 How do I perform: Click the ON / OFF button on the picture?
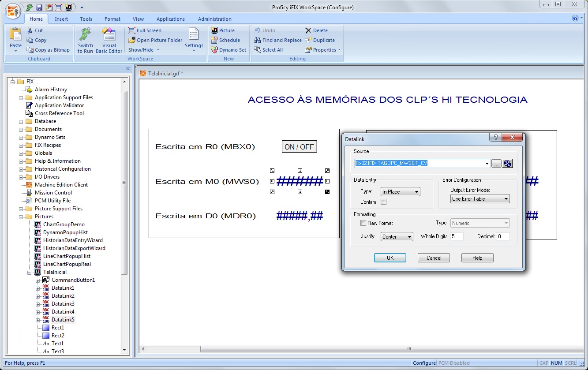pos(300,147)
